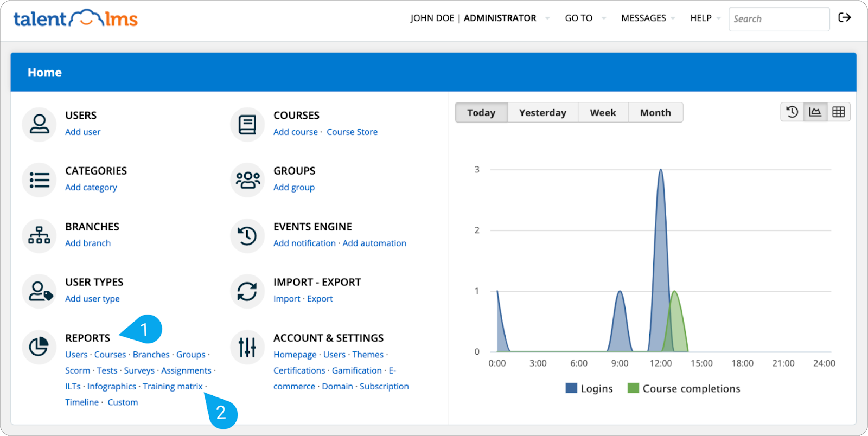868x436 pixels.
Task: Open the Groups report link
Action: pyautogui.click(x=191, y=354)
